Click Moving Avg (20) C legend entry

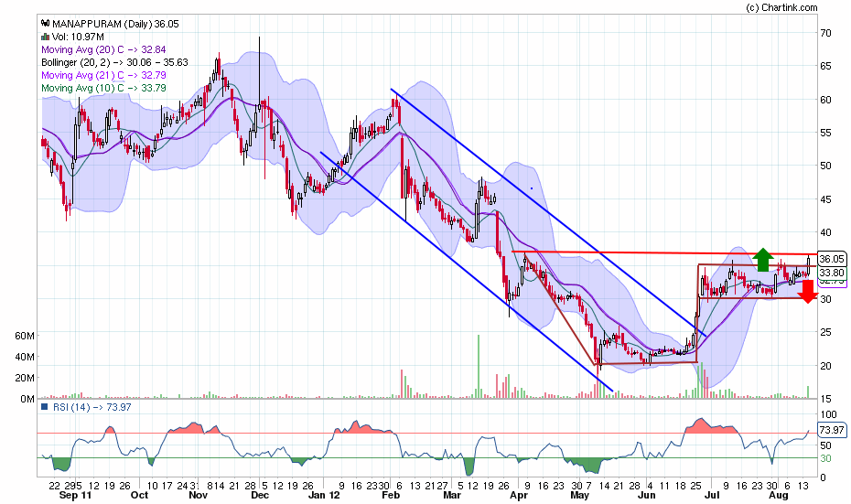coord(103,49)
